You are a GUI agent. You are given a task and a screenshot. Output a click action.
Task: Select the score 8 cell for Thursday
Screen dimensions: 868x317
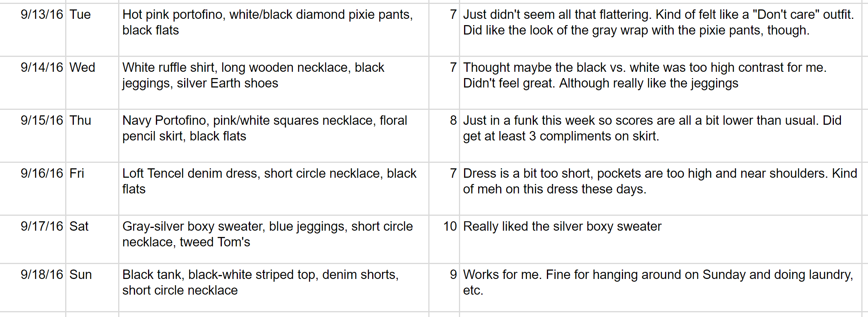point(444,136)
